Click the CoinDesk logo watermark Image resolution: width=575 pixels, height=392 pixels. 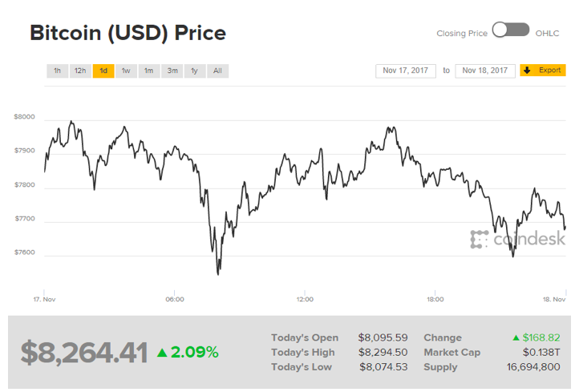click(517, 239)
